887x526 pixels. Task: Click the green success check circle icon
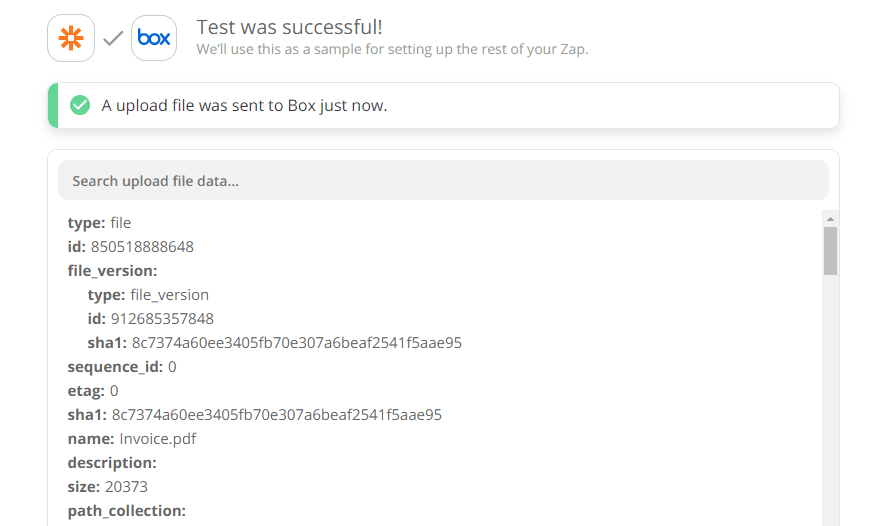tap(80, 105)
